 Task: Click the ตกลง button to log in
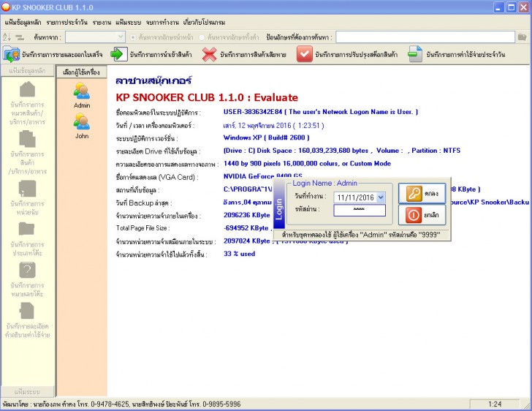(x=422, y=194)
